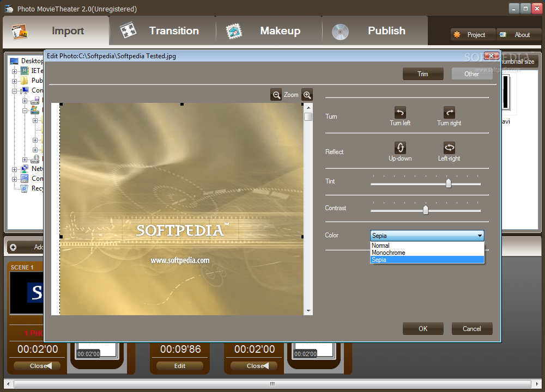Open the Import section

click(x=56, y=31)
